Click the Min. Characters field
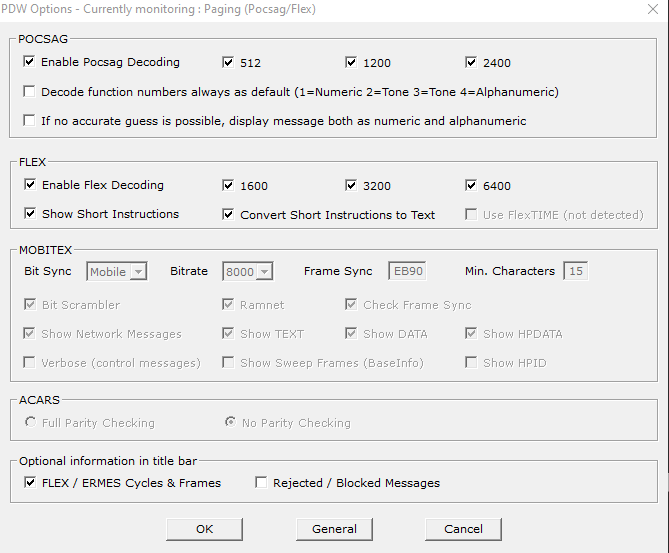This screenshot has height=553, width=669. pyautogui.click(x=576, y=271)
